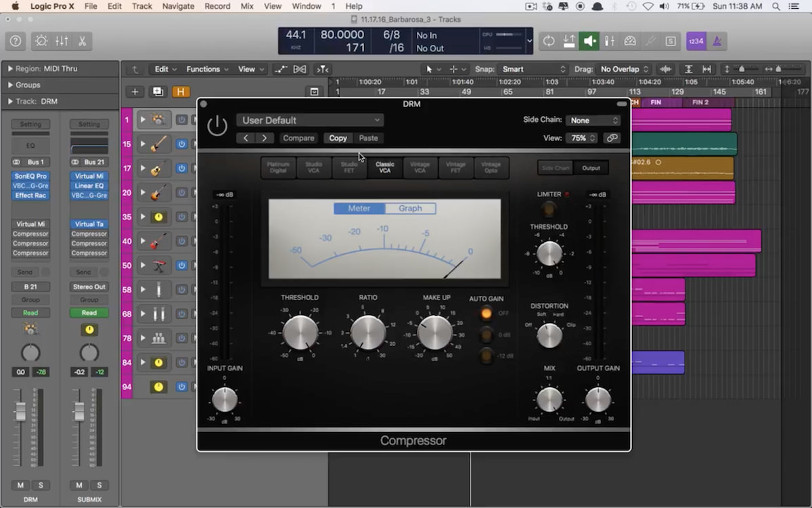Set Auto Gain to OFF
This screenshot has height=508, width=812.
pos(486,313)
